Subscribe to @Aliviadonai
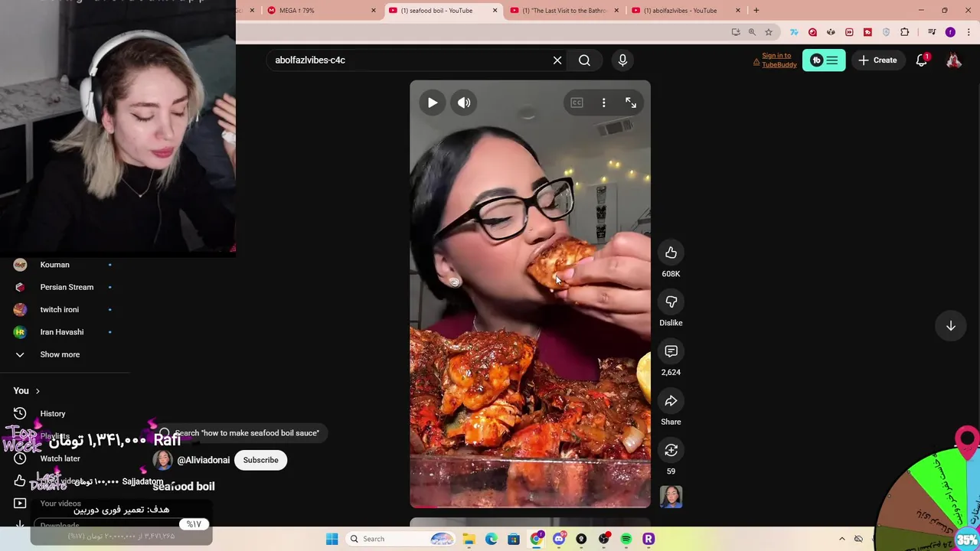980x551 pixels. 260,460
